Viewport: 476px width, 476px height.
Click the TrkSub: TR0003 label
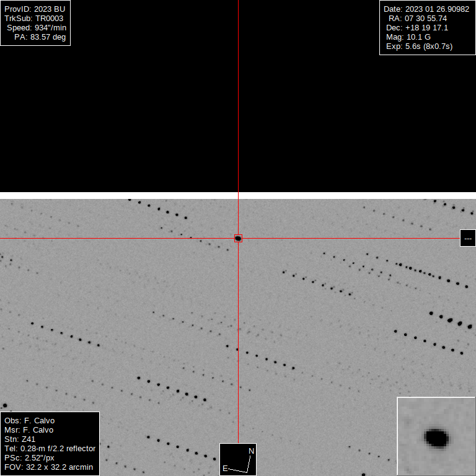pyautogui.click(x=33, y=19)
